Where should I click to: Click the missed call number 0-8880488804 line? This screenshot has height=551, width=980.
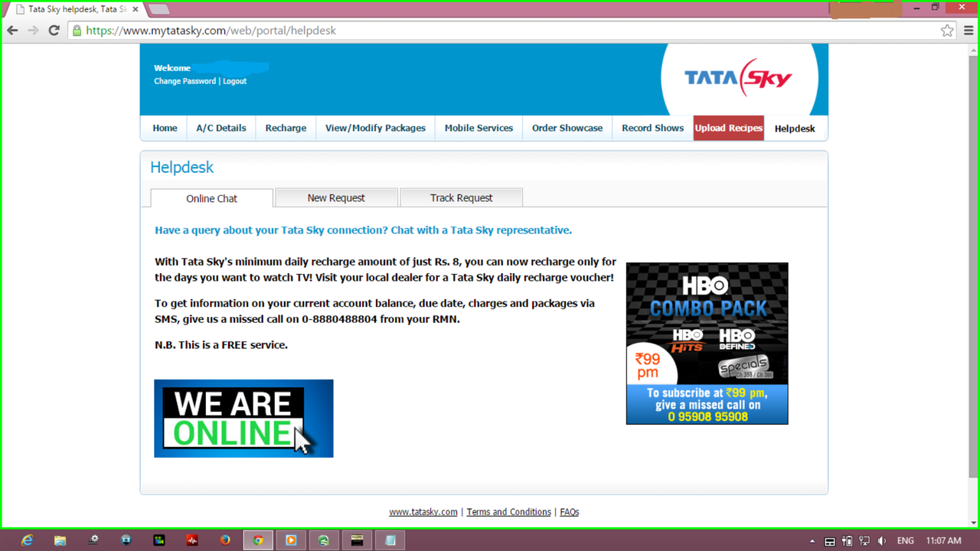click(308, 319)
